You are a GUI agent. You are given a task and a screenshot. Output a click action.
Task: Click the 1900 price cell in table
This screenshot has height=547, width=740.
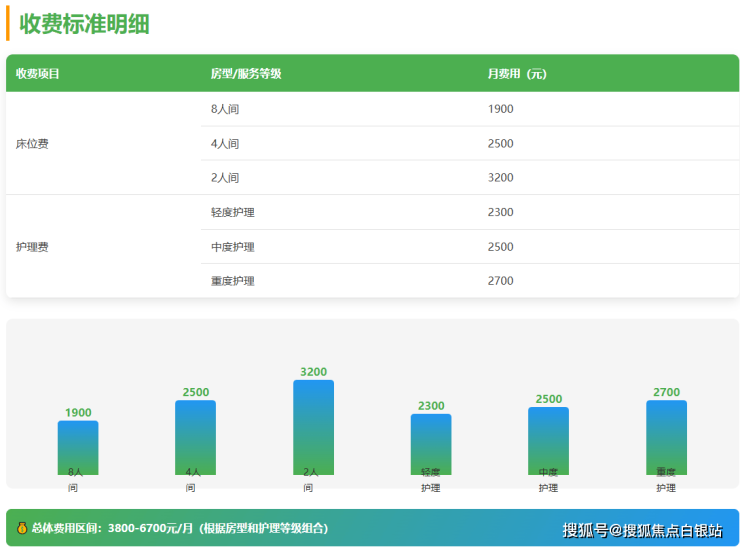tap(500, 109)
